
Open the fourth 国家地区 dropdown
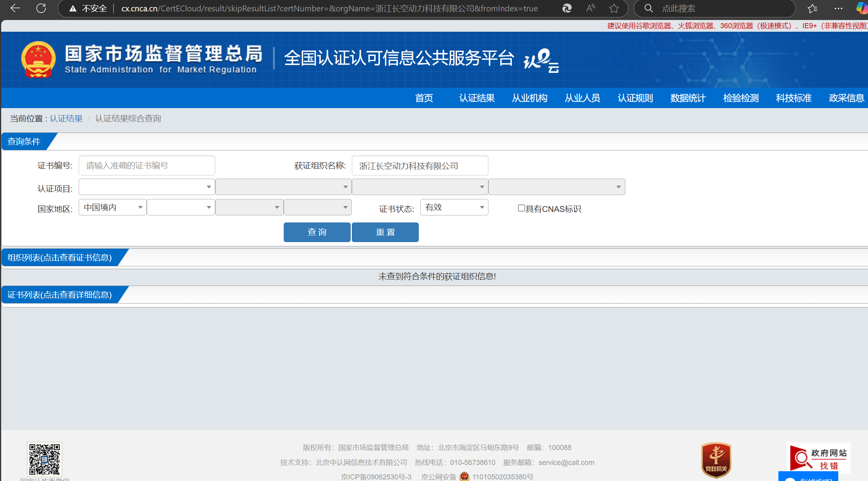pyautogui.click(x=318, y=207)
